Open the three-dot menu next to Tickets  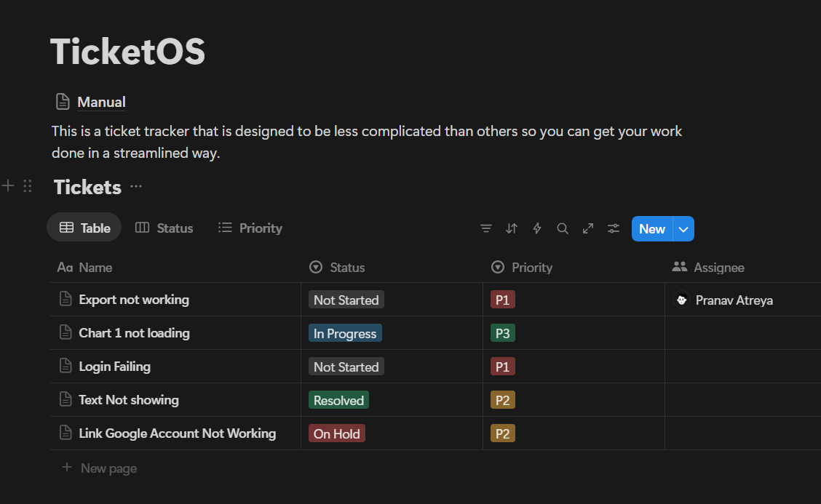136,186
